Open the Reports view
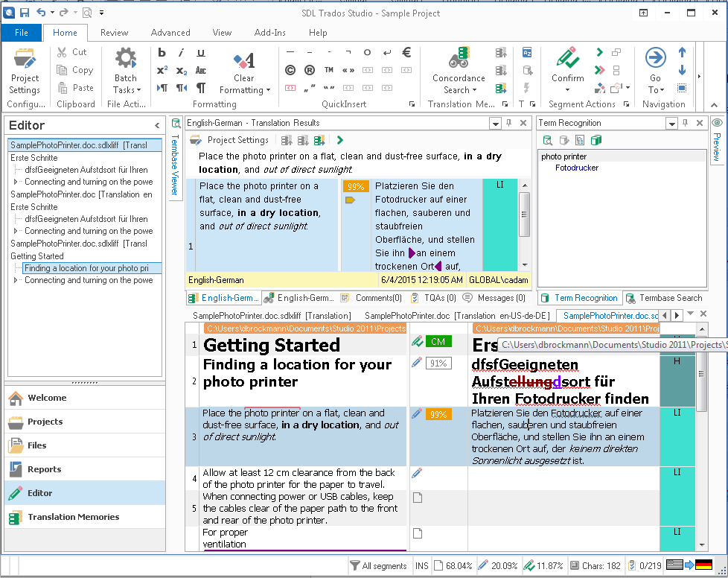 (85, 469)
